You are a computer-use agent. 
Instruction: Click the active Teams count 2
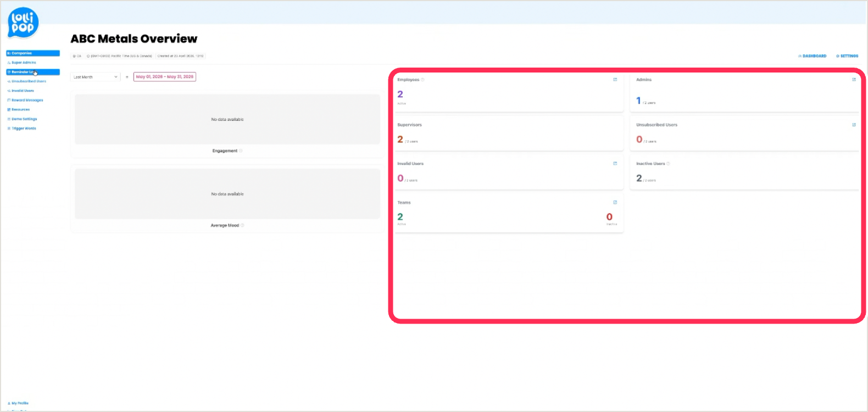click(400, 217)
